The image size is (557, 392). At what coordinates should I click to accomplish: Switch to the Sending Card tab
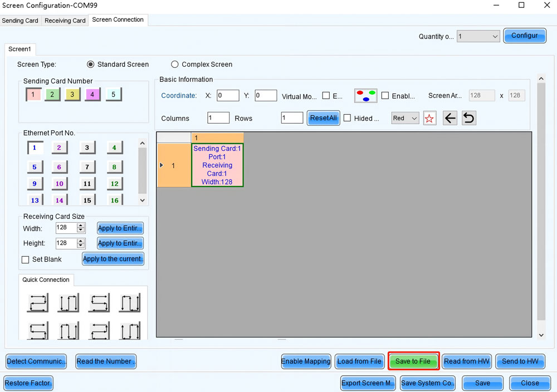(x=20, y=21)
